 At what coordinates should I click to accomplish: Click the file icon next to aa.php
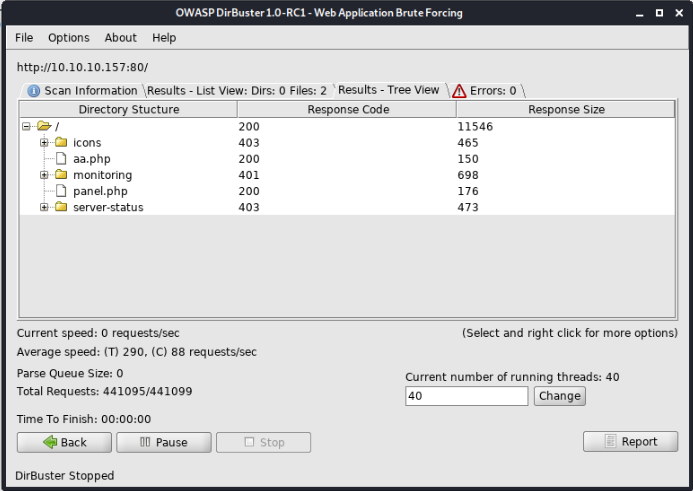point(61,158)
